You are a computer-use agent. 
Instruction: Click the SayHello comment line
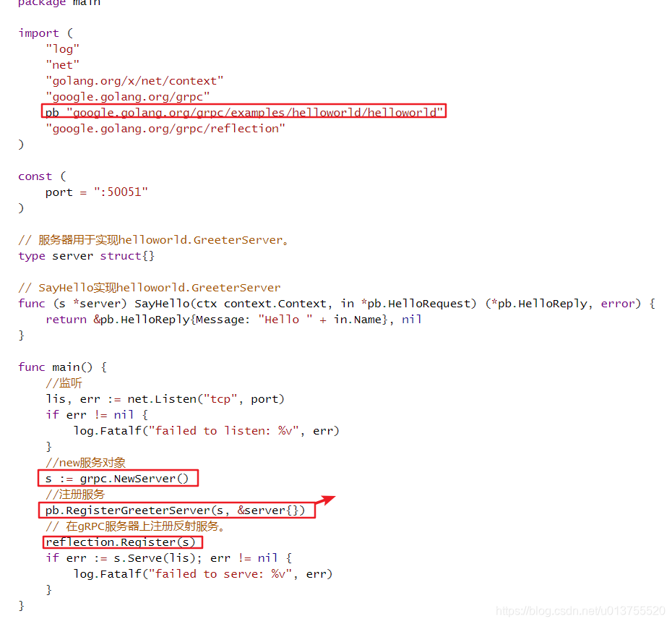(150, 287)
